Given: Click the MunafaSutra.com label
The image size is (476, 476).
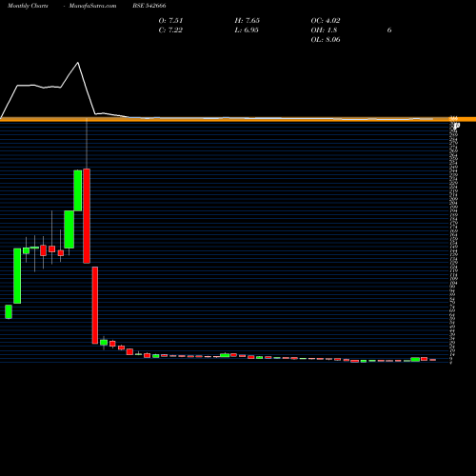Looking at the screenshot, I should 92,6.
